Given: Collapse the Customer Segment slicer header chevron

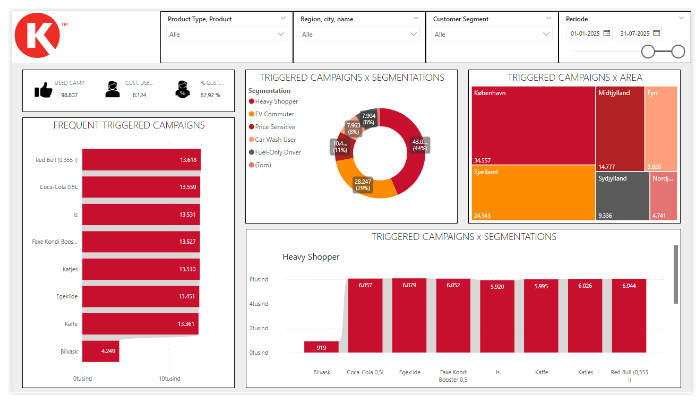Looking at the screenshot, I should 549,18.
